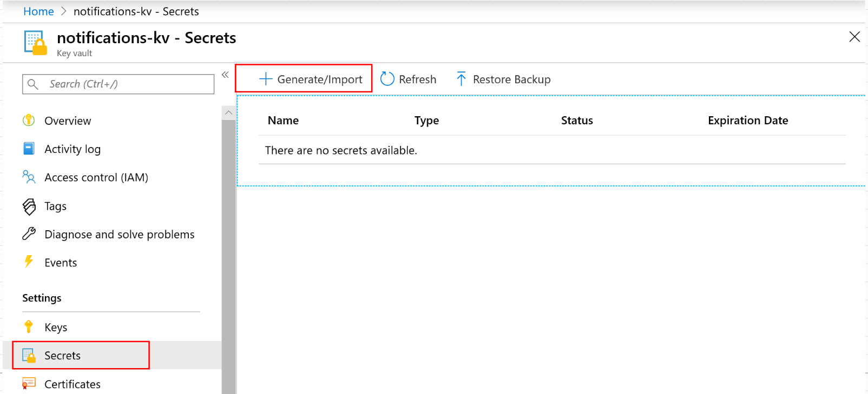Click the Refresh circular arrow icon
The width and height of the screenshot is (868, 394).
point(387,79)
